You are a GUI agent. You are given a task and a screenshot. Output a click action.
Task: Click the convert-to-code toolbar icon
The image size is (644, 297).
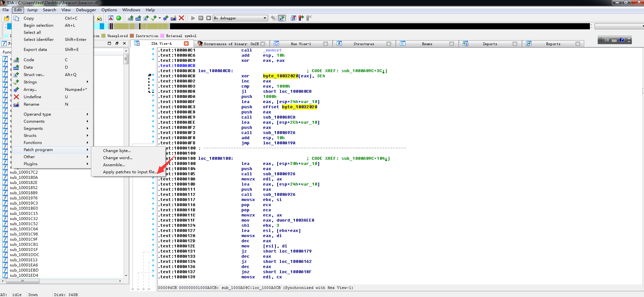pyautogui.click(x=130, y=18)
